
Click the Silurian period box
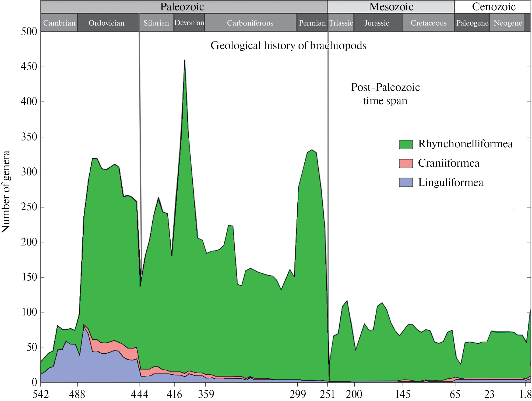(x=156, y=23)
